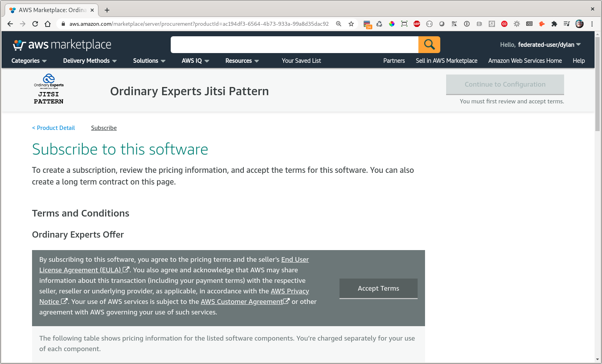Screen dimensions: 602x364
Task: Bookmark this page with the star icon
Action: 351,24
